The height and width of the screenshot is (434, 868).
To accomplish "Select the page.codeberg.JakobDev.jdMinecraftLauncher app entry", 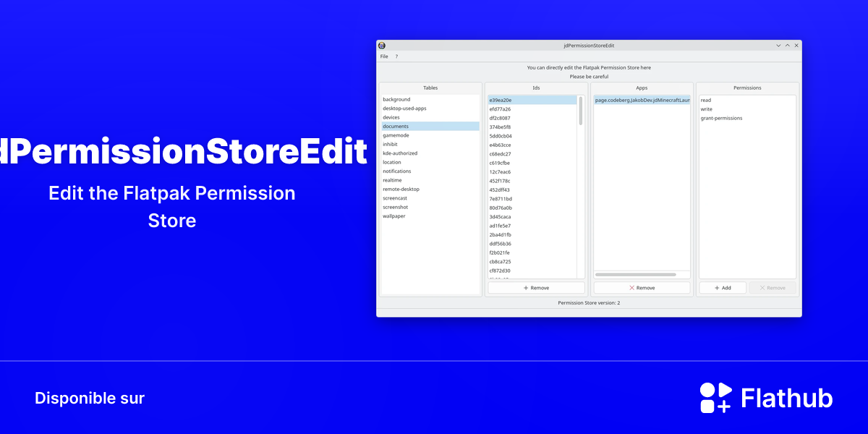I will tap(642, 101).
